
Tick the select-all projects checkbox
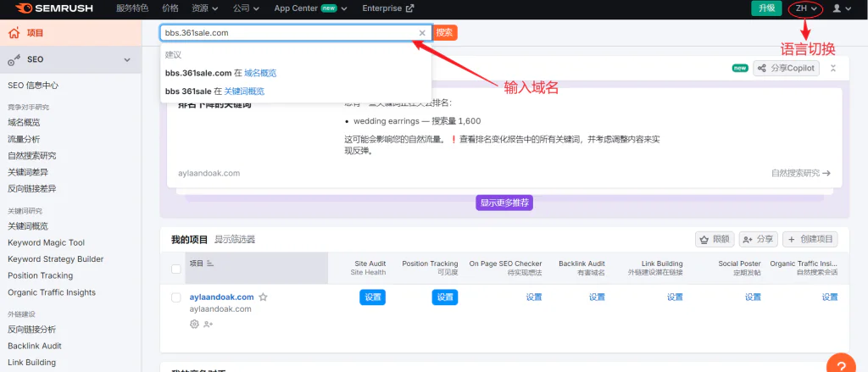click(176, 269)
